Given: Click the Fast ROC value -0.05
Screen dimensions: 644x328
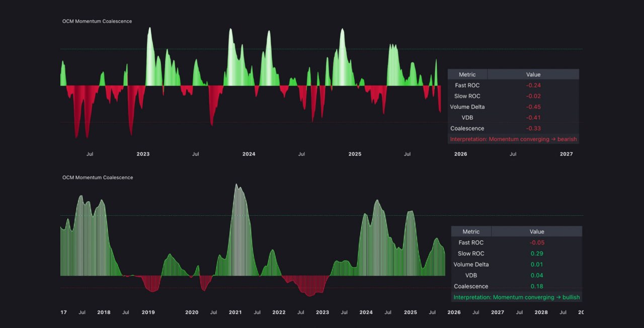Looking at the screenshot, I should [x=537, y=242].
